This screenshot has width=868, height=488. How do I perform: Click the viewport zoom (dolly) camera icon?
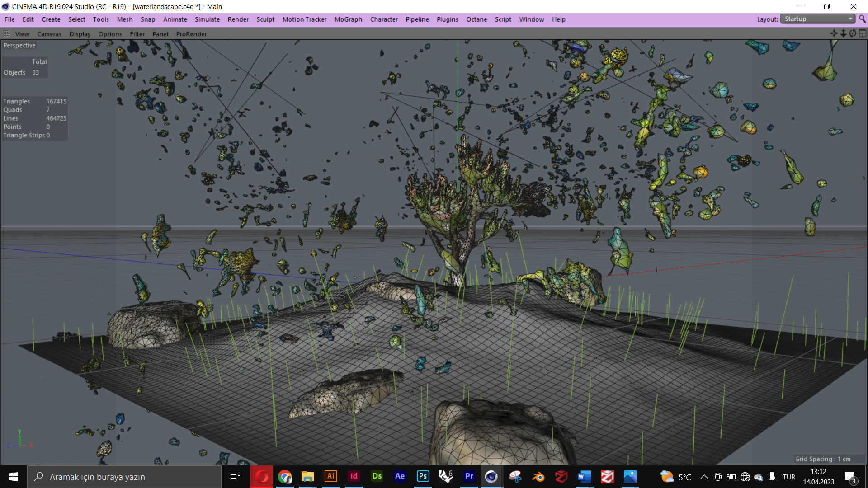pos(843,33)
